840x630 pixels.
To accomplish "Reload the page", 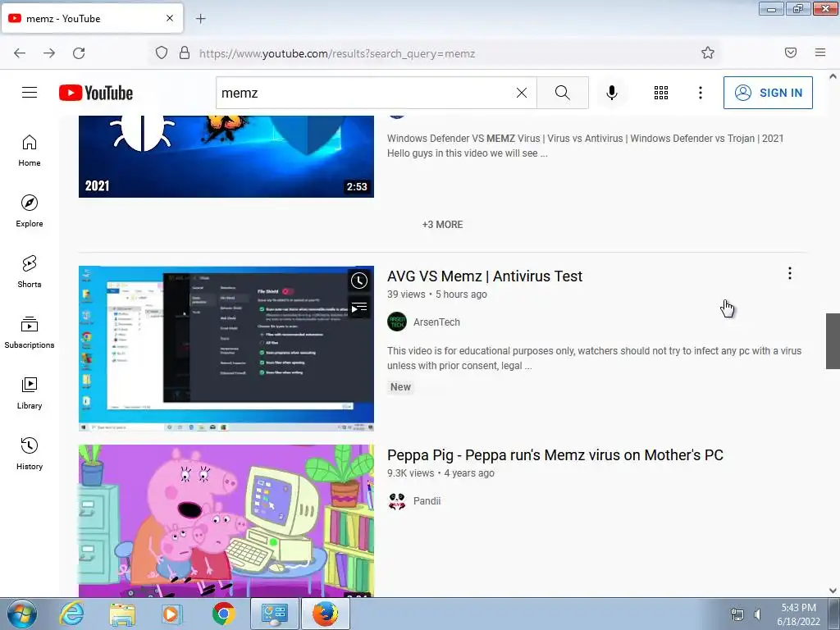I will pyautogui.click(x=79, y=53).
